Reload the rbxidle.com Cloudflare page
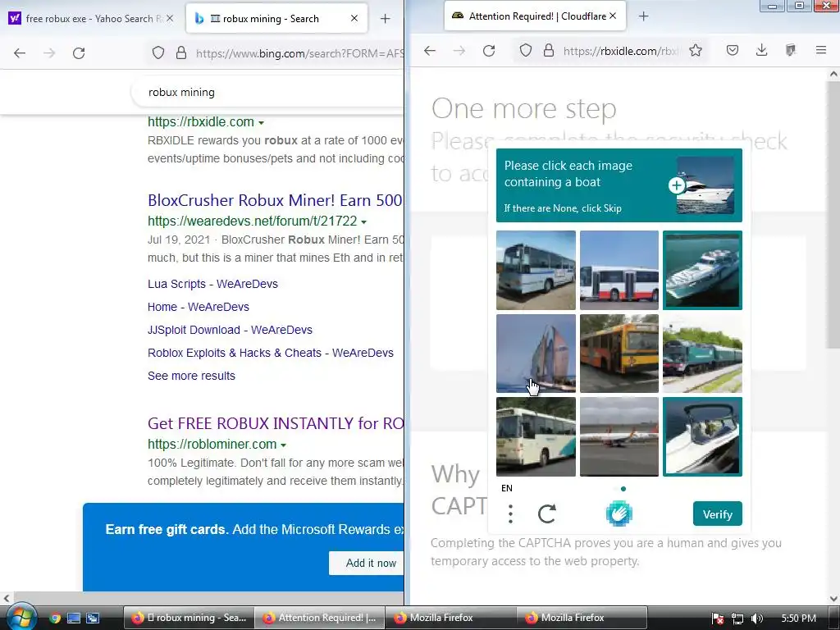This screenshot has width=840, height=630. (489, 50)
